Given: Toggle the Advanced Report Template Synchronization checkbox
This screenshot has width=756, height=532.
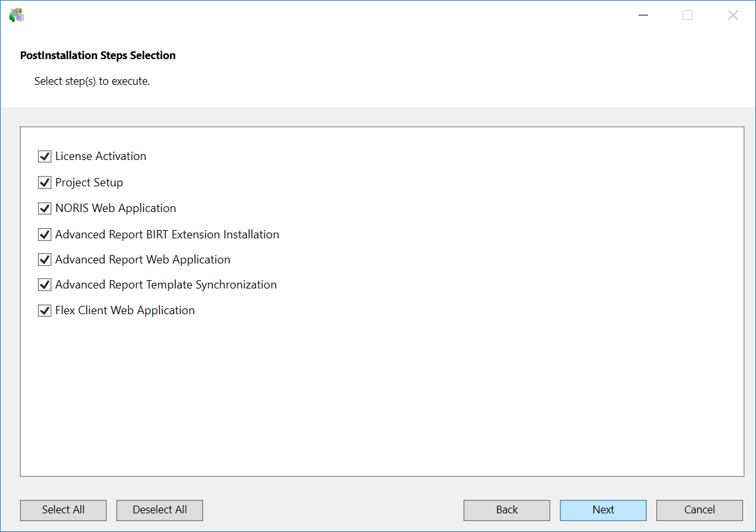Looking at the screenshot, I should click(44, 285).
